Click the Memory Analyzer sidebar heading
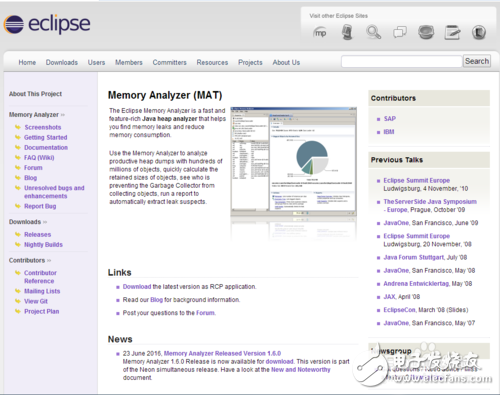Image resolution: width=500 pixels, height=395 pixels. tap(34, 115)
